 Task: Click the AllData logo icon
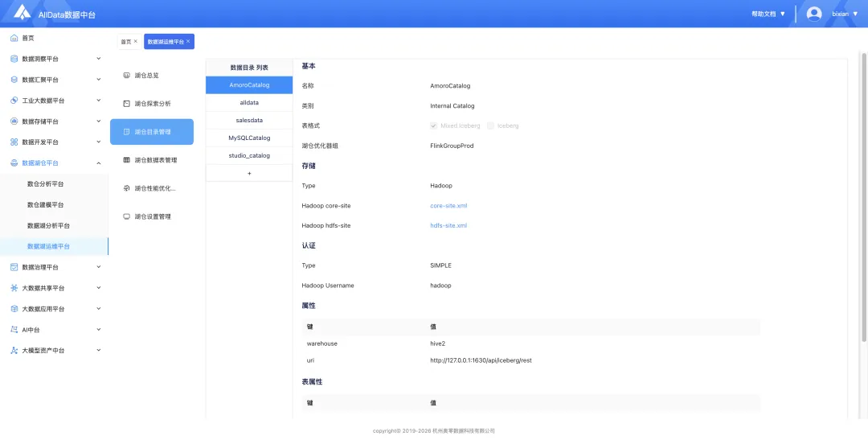tap(23, 12)
